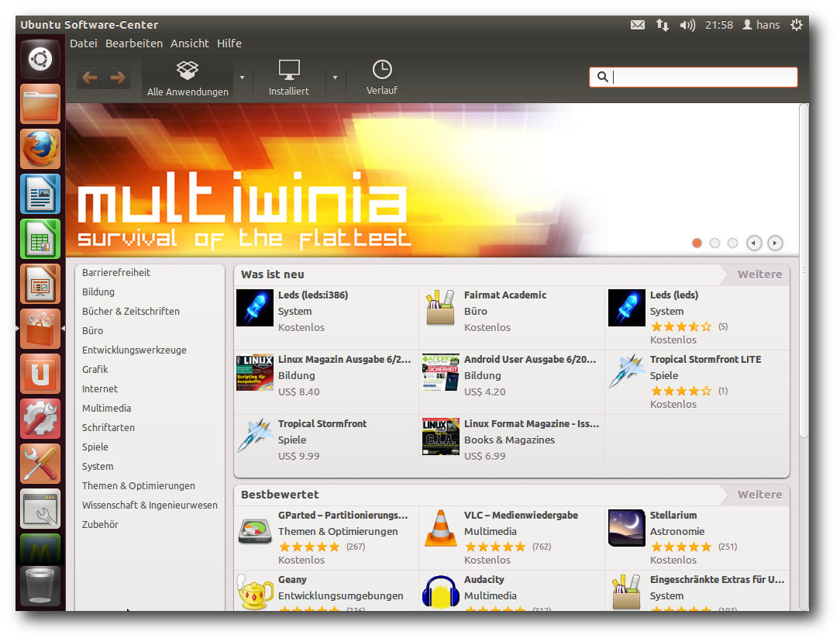Open the Ubuntu Dash home launcher
Viewport: 840px width, 642px height.
(x=40, y=59)
